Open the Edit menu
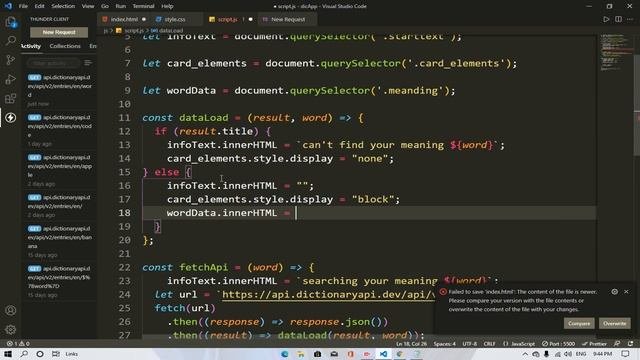640x360 pixels. (x=39, y=6)
